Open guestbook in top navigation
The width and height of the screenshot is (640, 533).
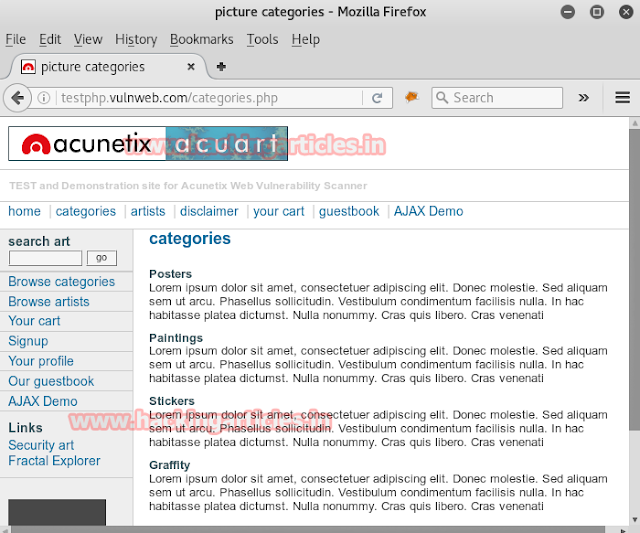(349, 211)
